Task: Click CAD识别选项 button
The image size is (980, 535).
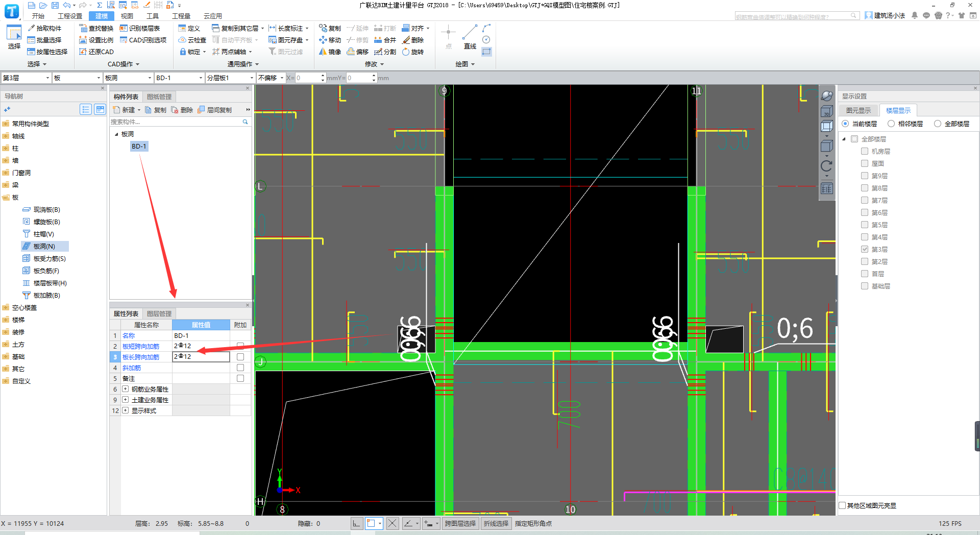Action: point(143,40)
